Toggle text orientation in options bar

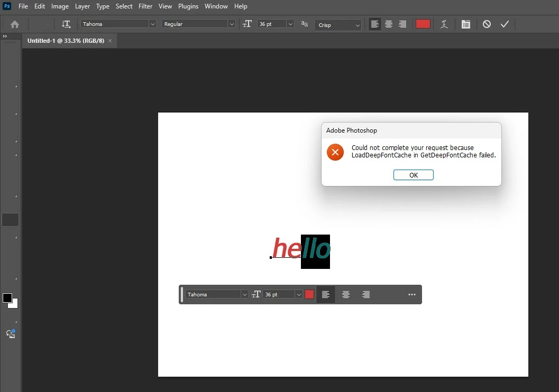[x=66, y=24]
